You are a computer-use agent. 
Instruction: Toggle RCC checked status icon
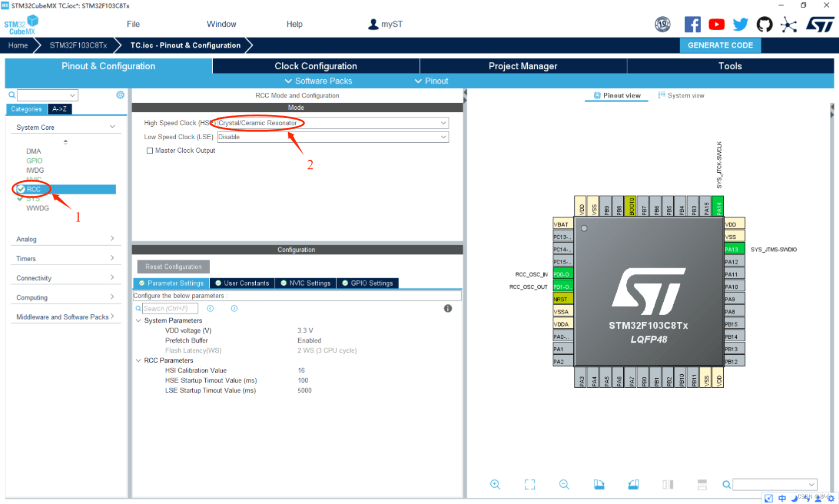[21, 189]
